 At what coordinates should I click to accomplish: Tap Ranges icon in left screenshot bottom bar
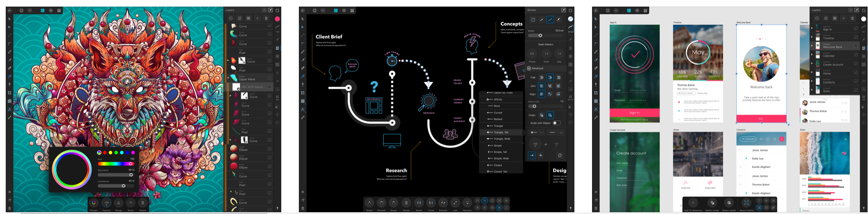(94, 203)
